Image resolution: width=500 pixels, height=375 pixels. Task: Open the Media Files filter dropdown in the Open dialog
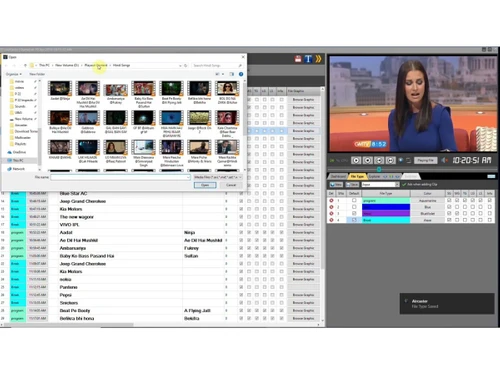pyautogui.click(x=218, y=177)
